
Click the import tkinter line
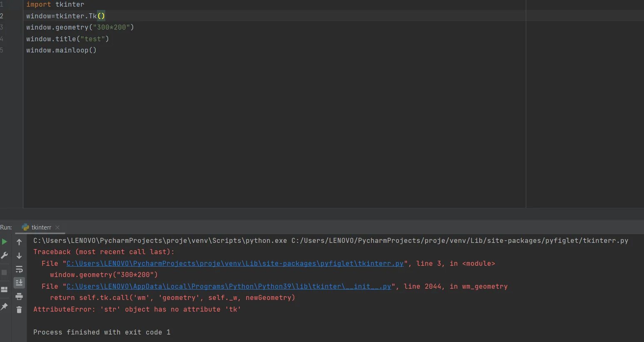pyautogui.click(x=55, y=5)
